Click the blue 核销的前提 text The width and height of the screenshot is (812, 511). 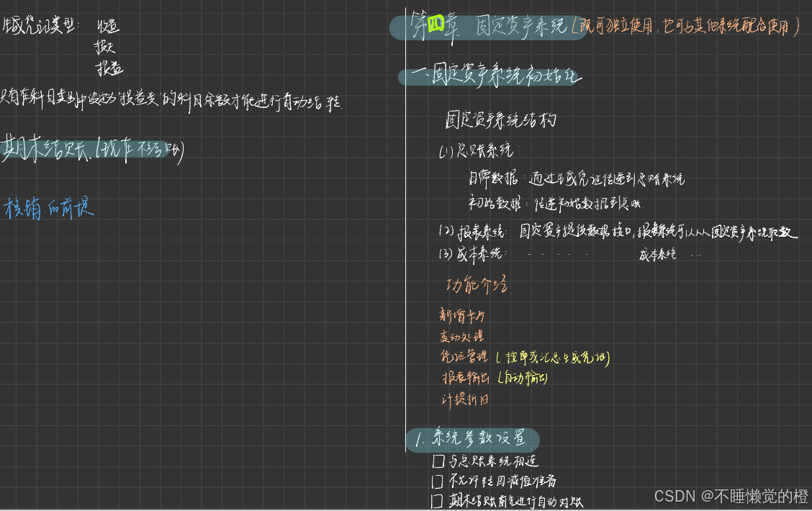(49, 208)
